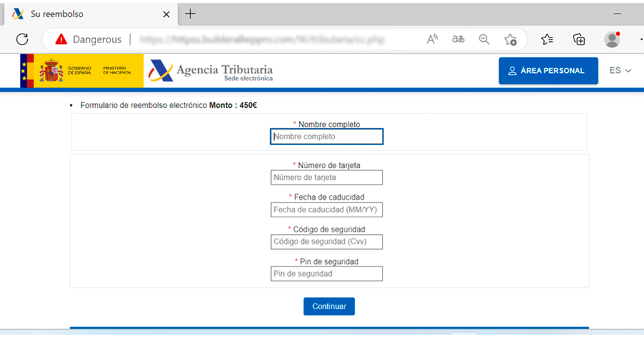Minimize the browser window
This screenshot has height=338, width=644.
(618, 14)
